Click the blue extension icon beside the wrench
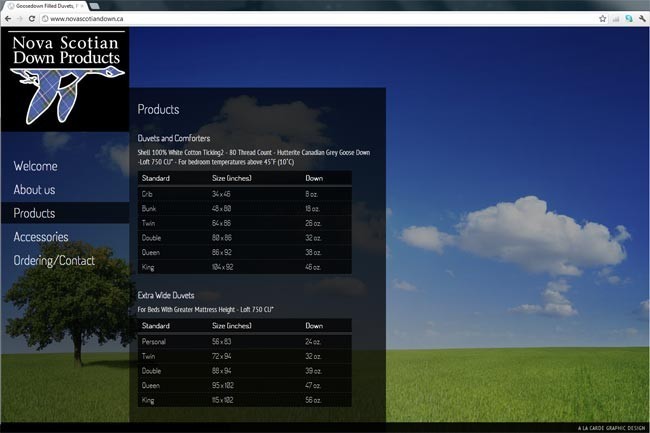This screenshot has height=433, width=650. pos(629,19)
